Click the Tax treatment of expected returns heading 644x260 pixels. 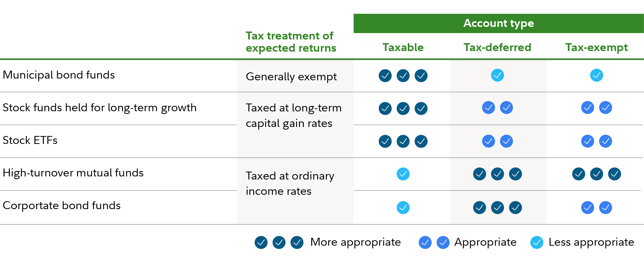click(x=291, y=42)
